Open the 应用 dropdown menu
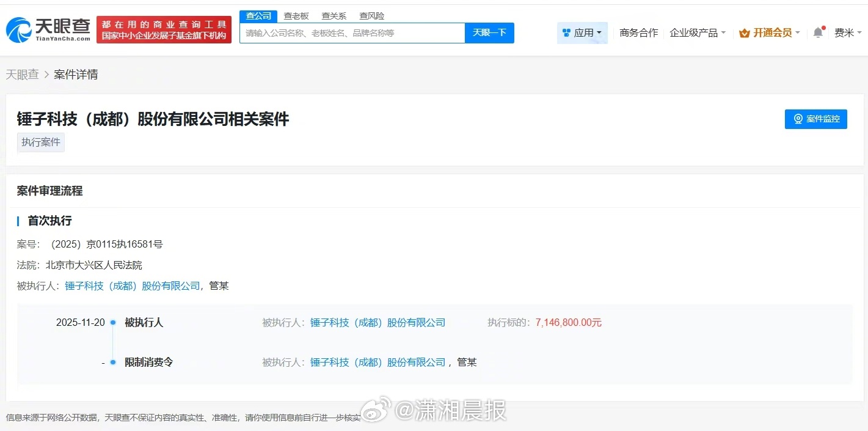Image resolution: width=868 pixels, height=431 pixels. click(x=582, y=33)
